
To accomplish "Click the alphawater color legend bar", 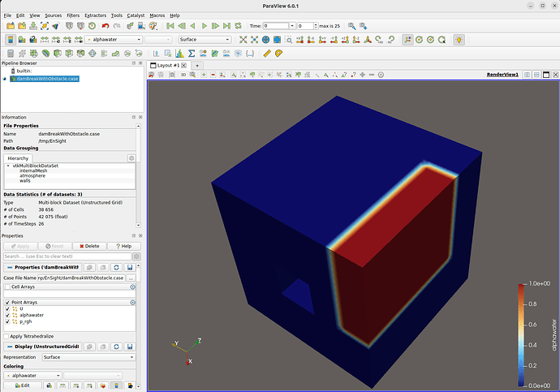I will click(x=521, y=334).
